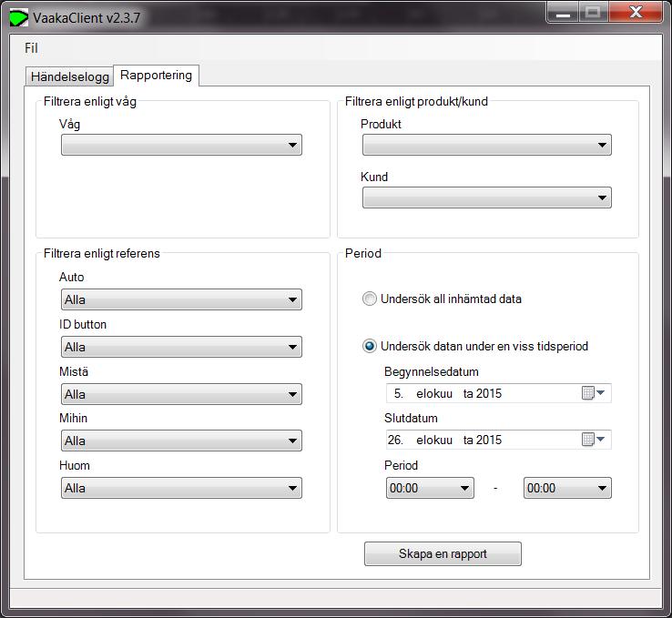Select the Rapportering tab

pyautogui.click(x=156, y=76)
